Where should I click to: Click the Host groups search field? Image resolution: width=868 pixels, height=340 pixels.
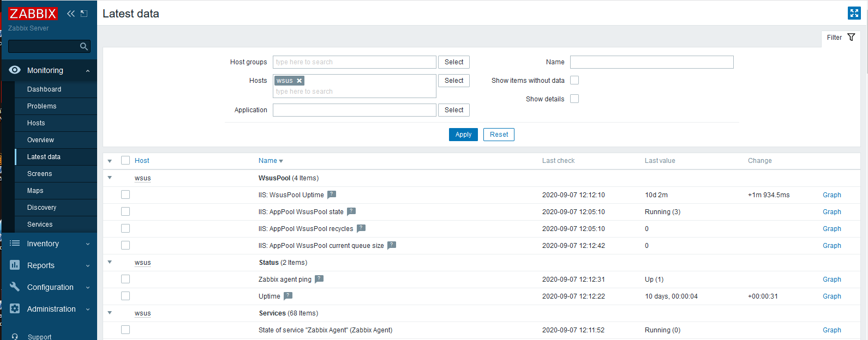(355, 62)
